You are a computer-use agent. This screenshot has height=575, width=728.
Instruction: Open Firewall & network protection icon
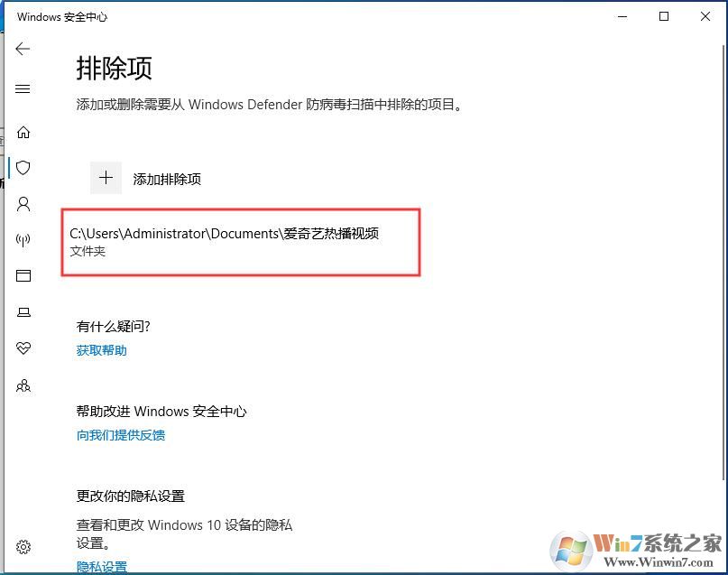click(23, 240)
